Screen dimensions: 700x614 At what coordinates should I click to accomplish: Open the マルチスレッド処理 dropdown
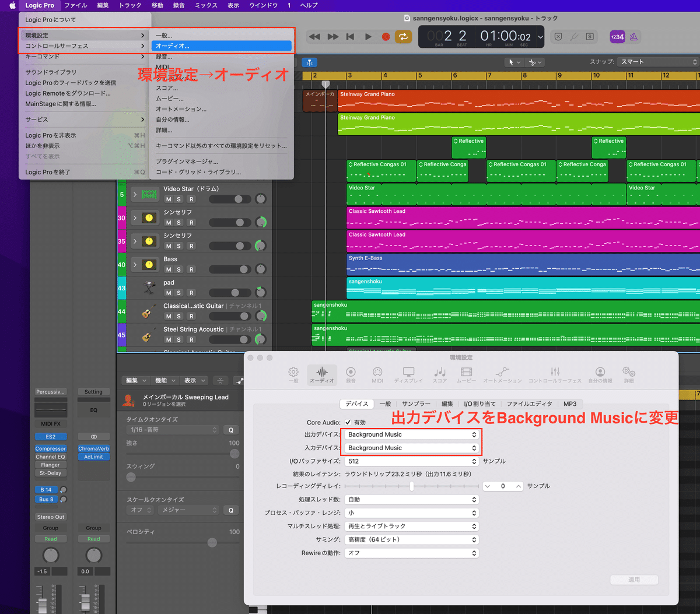point(412,526)
